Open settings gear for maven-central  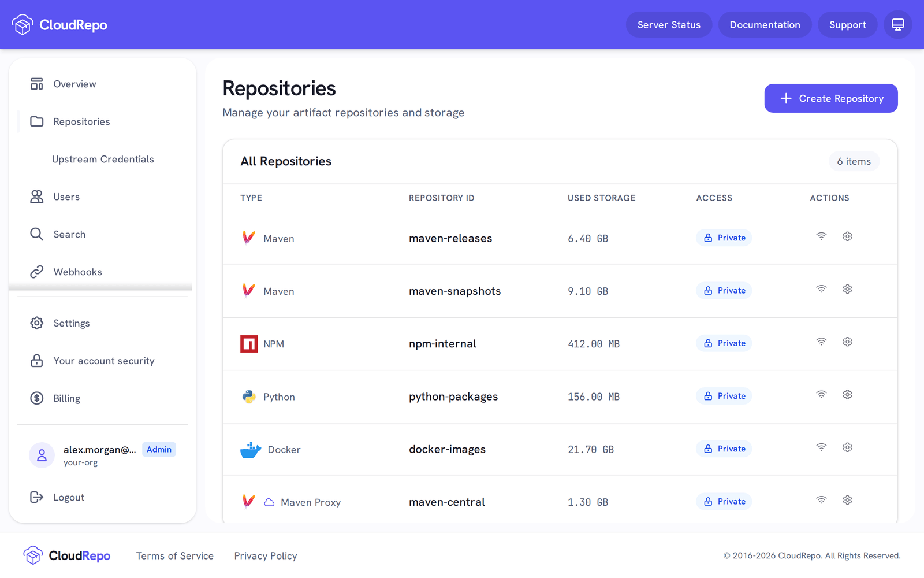847,500
